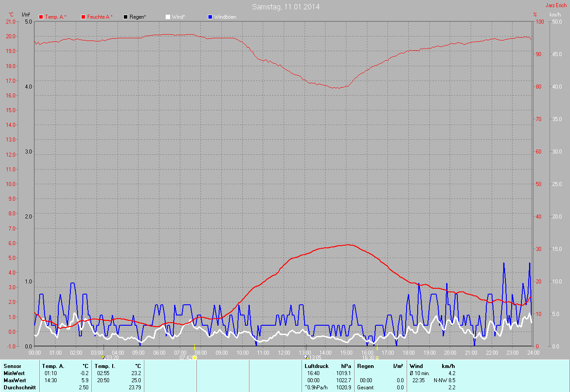Click the 13:05 marker time label
570x392 pixels.
[x=315, y=357]
